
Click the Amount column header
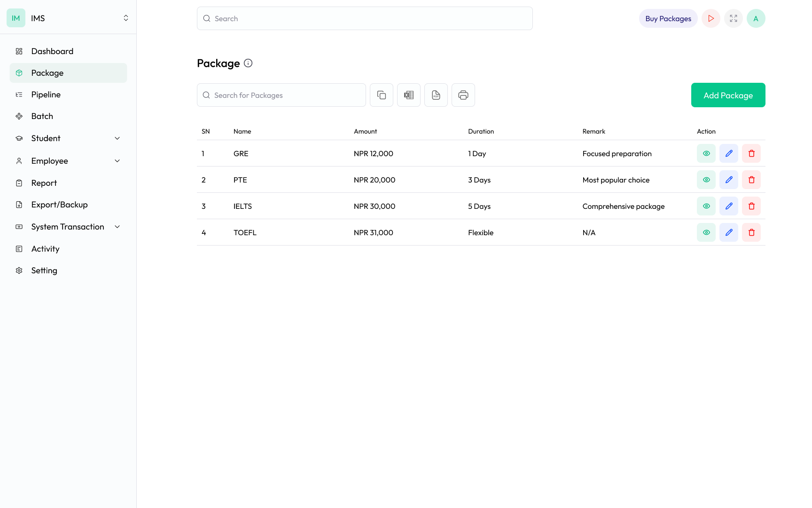(x=366, y=131)
